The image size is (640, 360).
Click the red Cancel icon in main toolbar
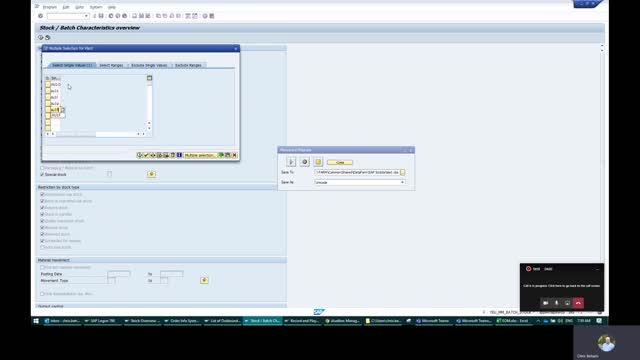124,16
